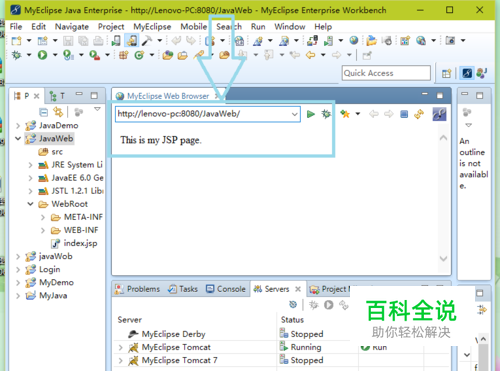Open the globe web browser toolbar icon
The width and height of the screenshot is (500, 371).
354,41
